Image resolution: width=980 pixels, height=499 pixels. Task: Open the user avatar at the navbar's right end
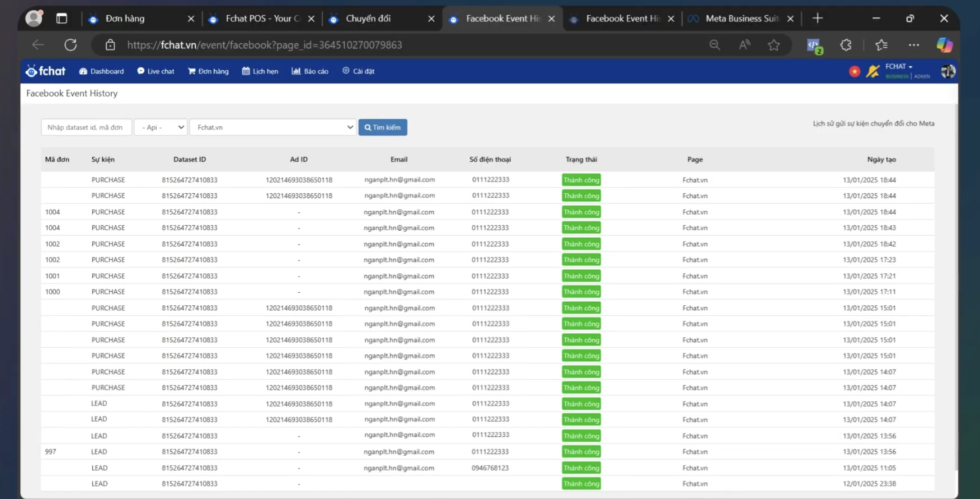948,71
